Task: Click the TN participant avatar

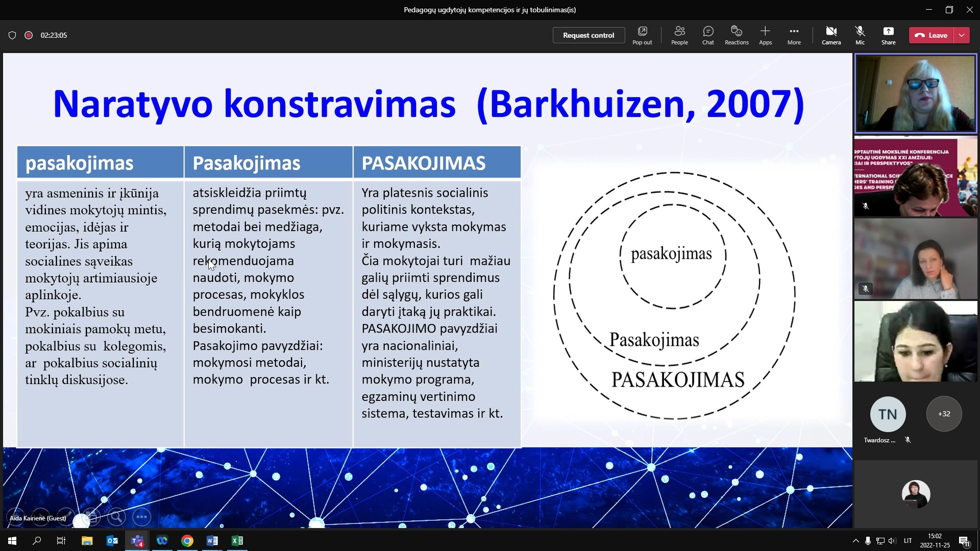Action: tap(888, 414)
